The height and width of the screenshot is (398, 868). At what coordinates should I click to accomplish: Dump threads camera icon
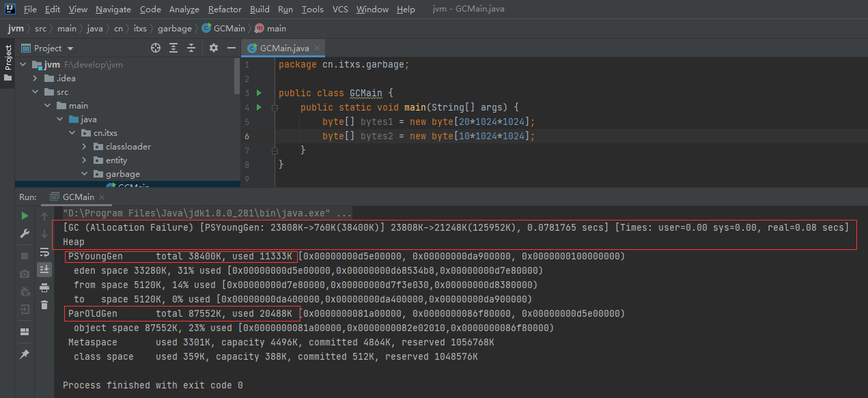point(25,274)
